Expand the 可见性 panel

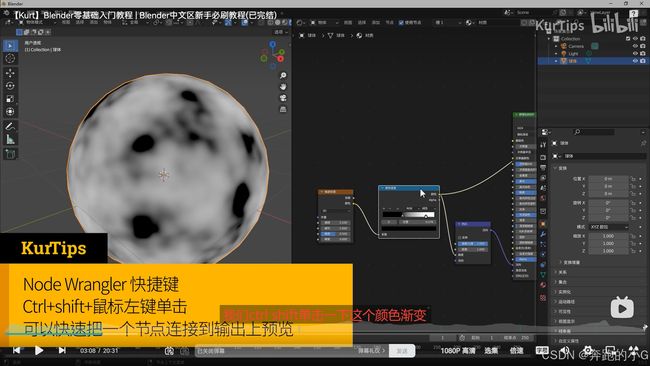click(563, 311)
